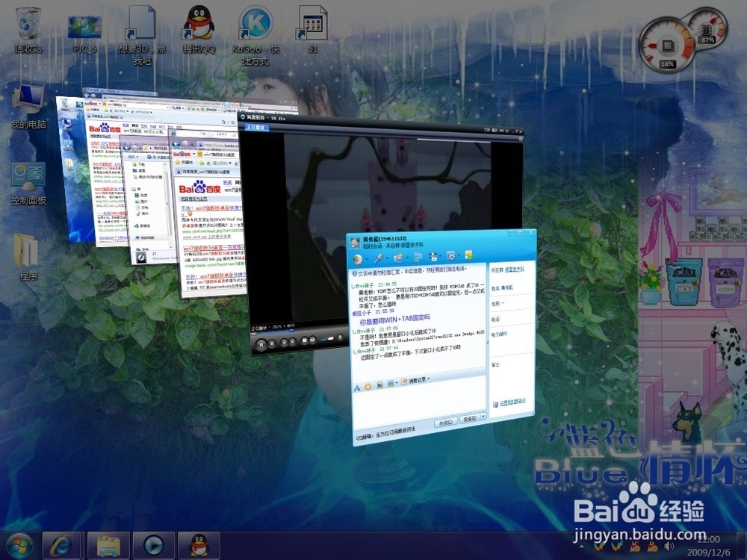The width and height of the screenshot is (747, 560).
Task: Start a video call in QQ chat
Action: 357,259
